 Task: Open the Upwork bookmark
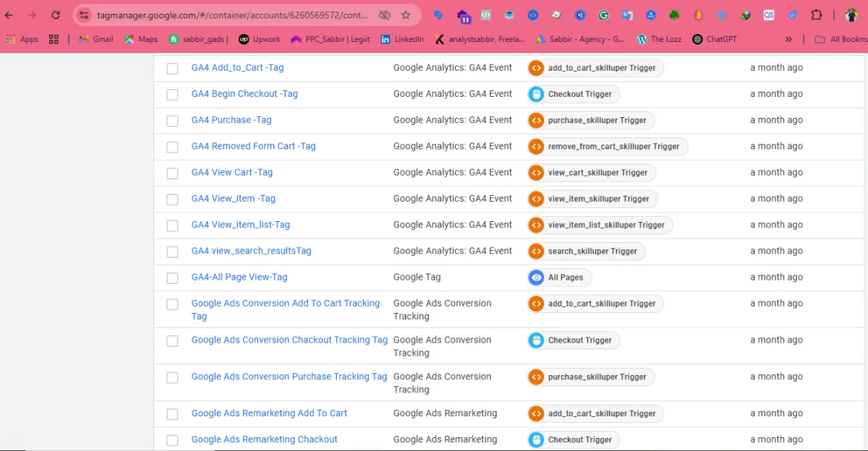[x=259, y=39]
